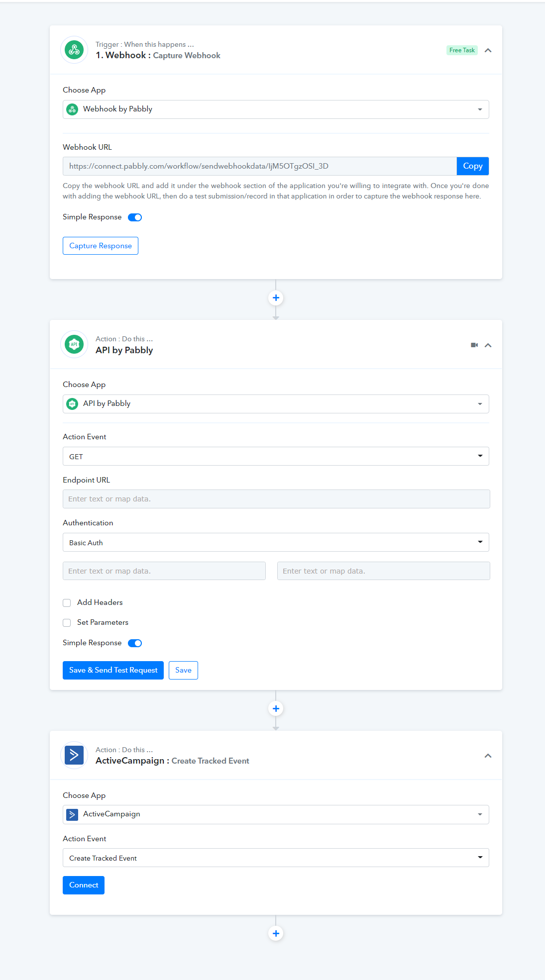Add step after ActiveCampaign with plus
545x980 pixels.
click(276, 933)
